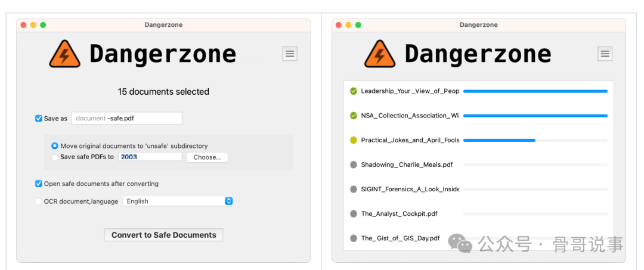
Task: Click gray status dot for SIGINT_Forensics document
Action: click(x=353, y=189)
